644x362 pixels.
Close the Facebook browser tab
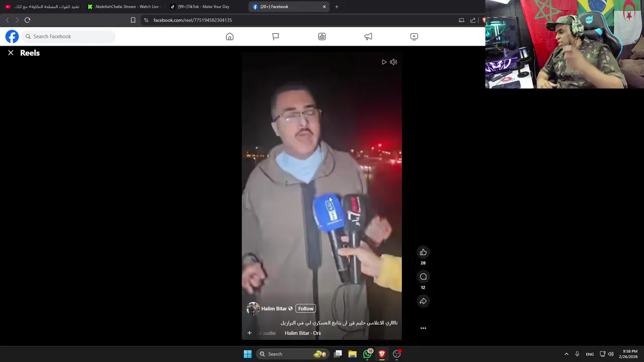tap(324, 7)
